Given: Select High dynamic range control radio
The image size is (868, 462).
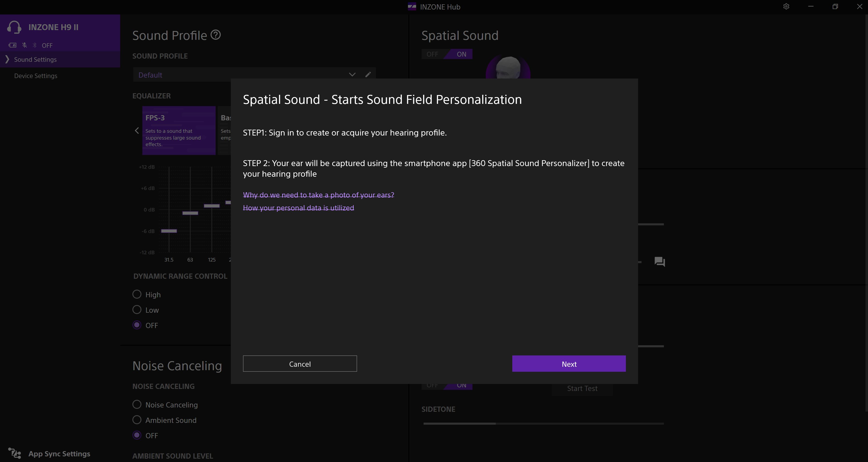Looking at the screenshot, I should (x=137, y=295).
